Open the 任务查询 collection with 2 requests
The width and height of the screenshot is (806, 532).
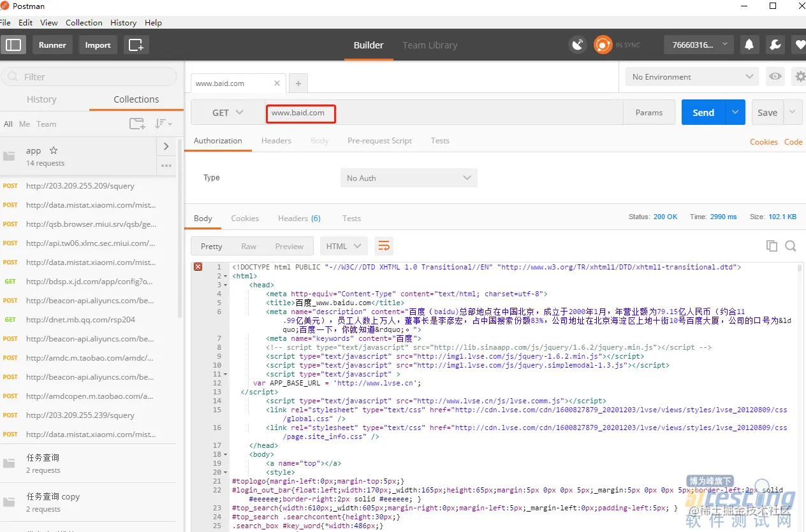[x=88, y=463]
